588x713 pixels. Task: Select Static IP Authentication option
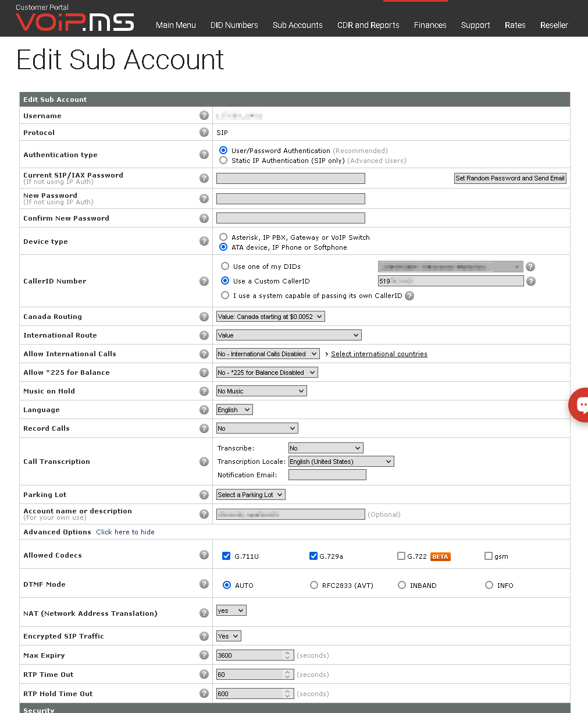tap(223, 160)
